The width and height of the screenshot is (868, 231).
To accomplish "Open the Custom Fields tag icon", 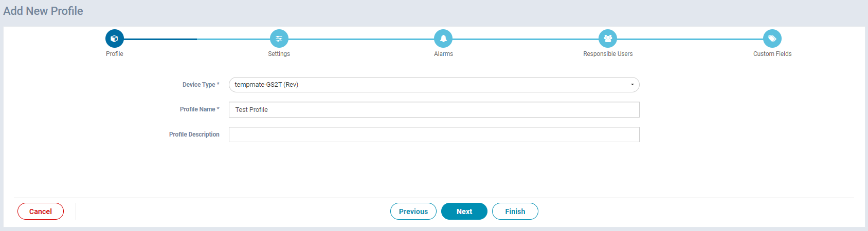I will (x=772, y=38).
